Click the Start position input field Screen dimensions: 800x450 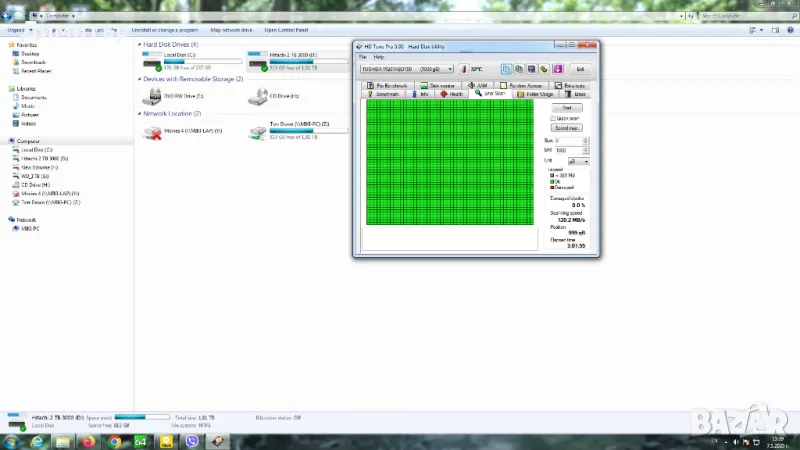pyautogui.click(x=568, y=140)
